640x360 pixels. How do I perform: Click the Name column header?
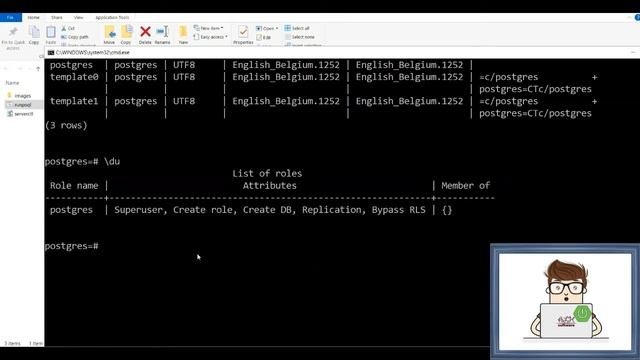click(x=12, y=83)
